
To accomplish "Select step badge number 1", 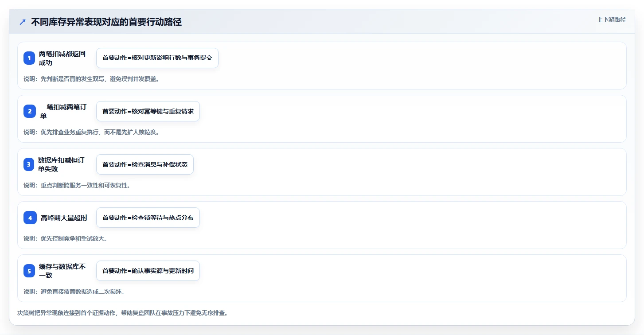I will 29,58.
